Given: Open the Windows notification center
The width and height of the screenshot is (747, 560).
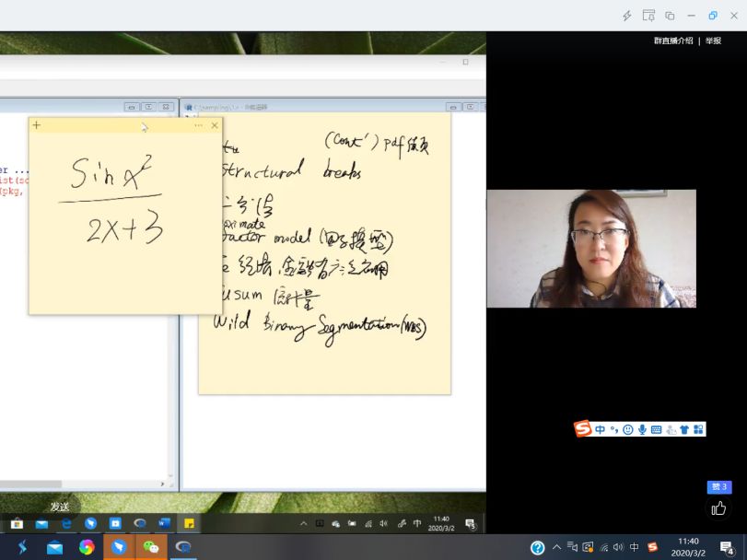Looking at the screenshot, I should [727, 547].
